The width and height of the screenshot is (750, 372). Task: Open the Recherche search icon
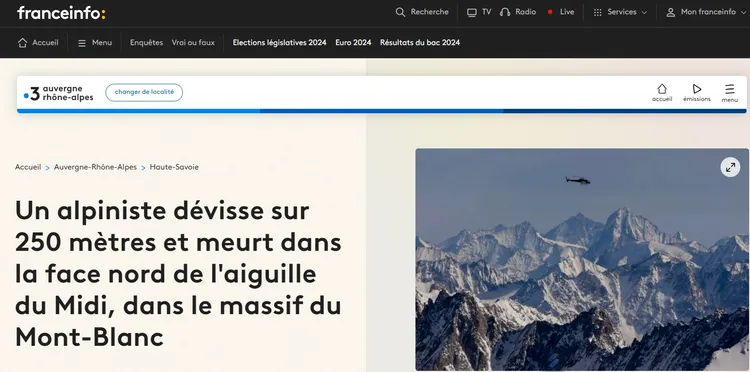click(x=400, y=12)
